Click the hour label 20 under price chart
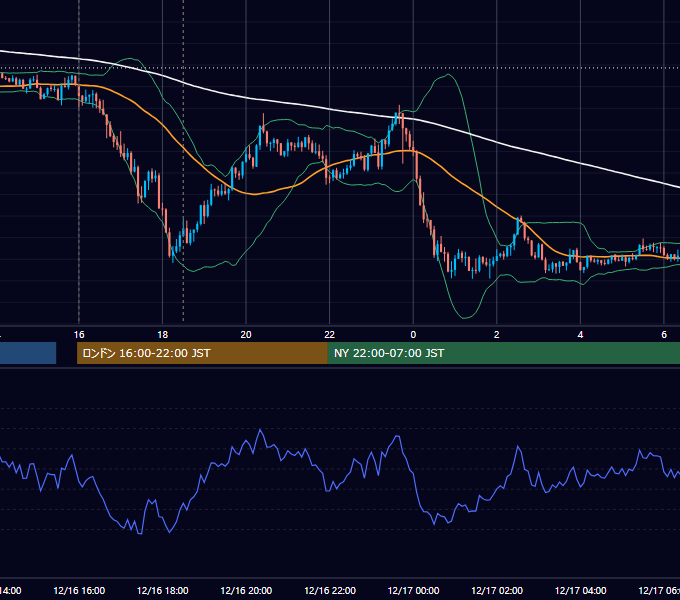Image resolution: width=680 pixels, height=600 pixels. pyautogui.click(x=246, y=335)
